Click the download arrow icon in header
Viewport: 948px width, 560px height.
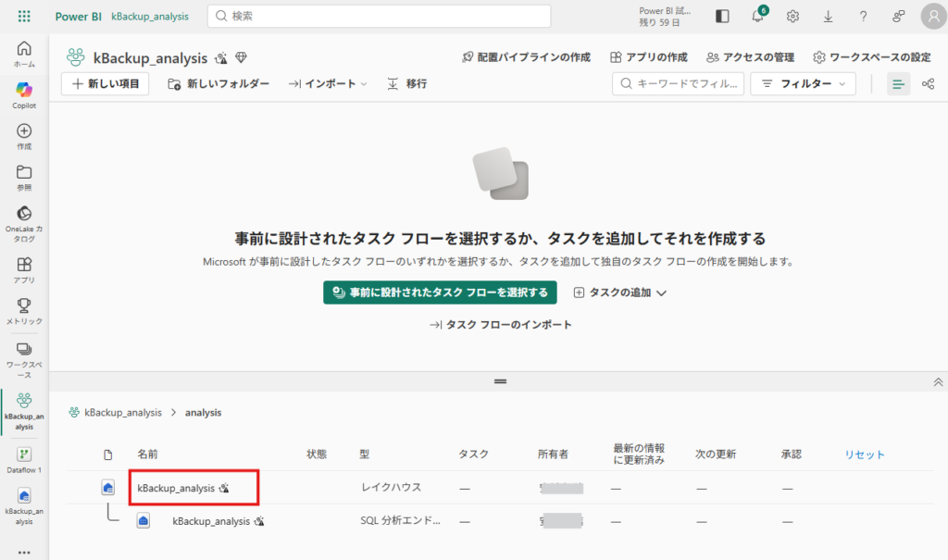click(x=828, y=16)
